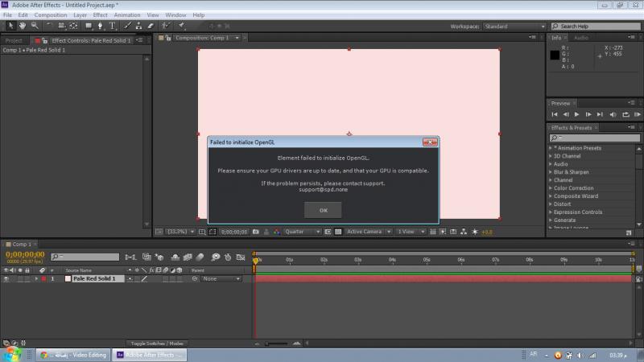
Task: Open the Composition menu
Action: click(51, 14)
